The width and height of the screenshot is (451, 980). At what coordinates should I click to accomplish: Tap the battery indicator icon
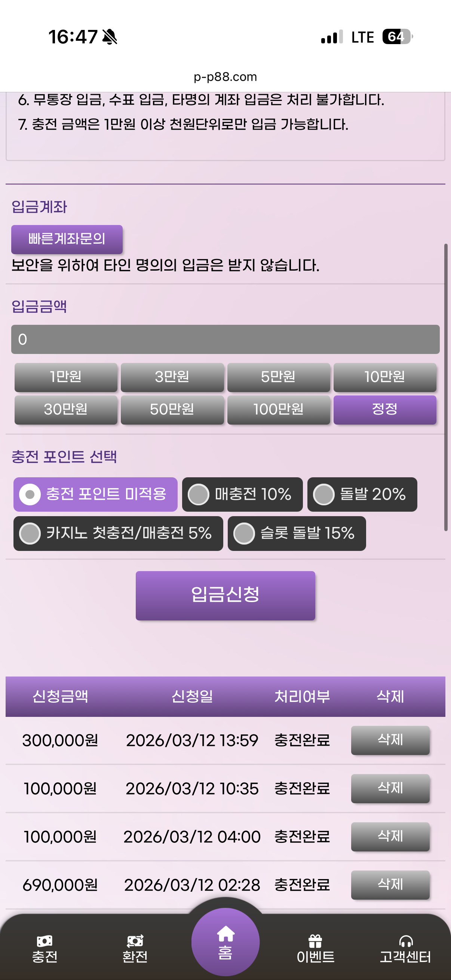click(x=397, y=37)
